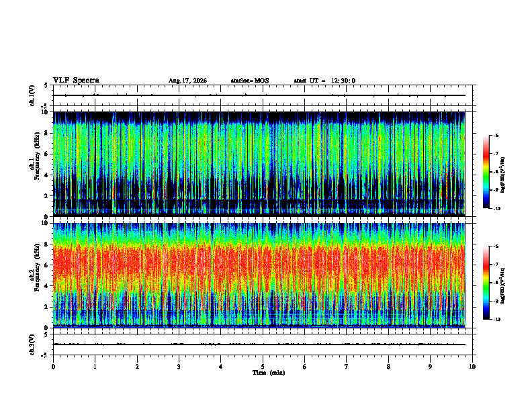Click the "4" kHz tick of ch.1 spectrogram
Screen dimensions: 532x411
pos(48,175)
